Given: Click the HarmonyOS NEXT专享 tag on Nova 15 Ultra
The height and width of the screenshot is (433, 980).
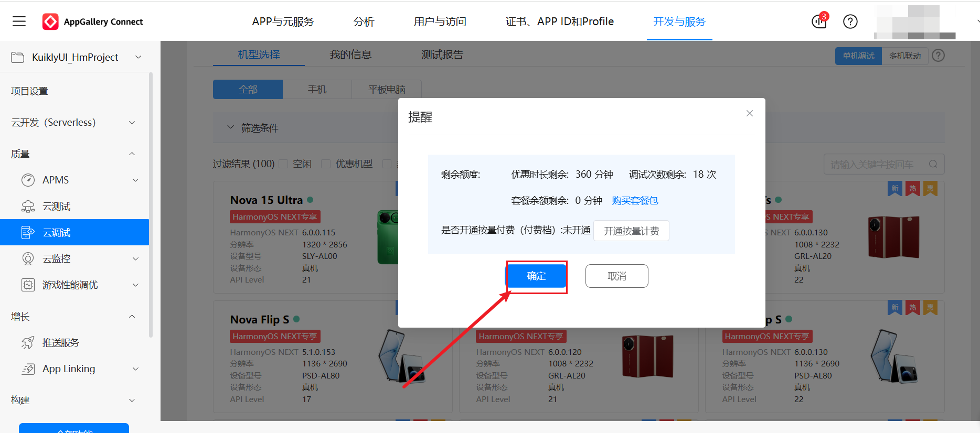Looking at the screenshot, I should 275,216.
